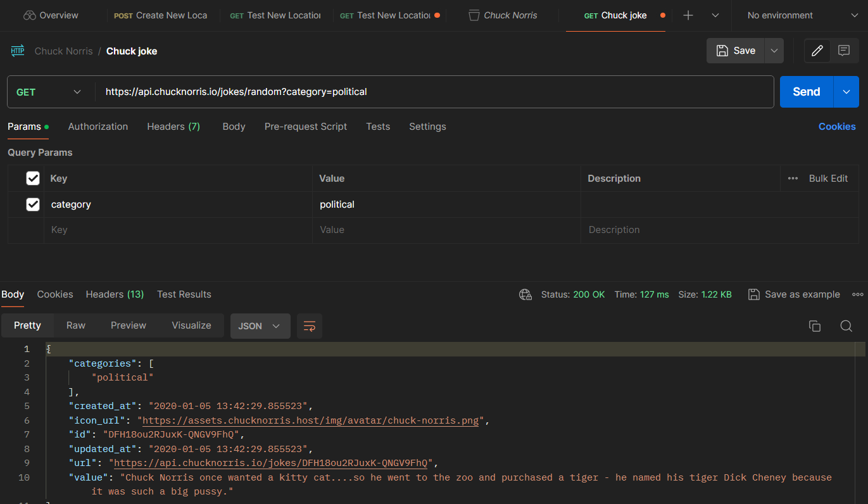Toggle the line wrap icon
868x504 pixels.
[x=310, y=326]
